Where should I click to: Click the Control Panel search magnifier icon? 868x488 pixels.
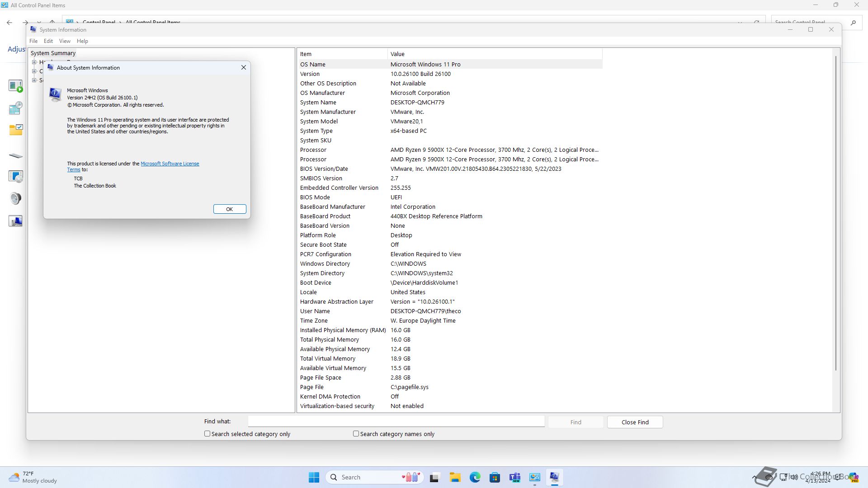tap(853, 22)
